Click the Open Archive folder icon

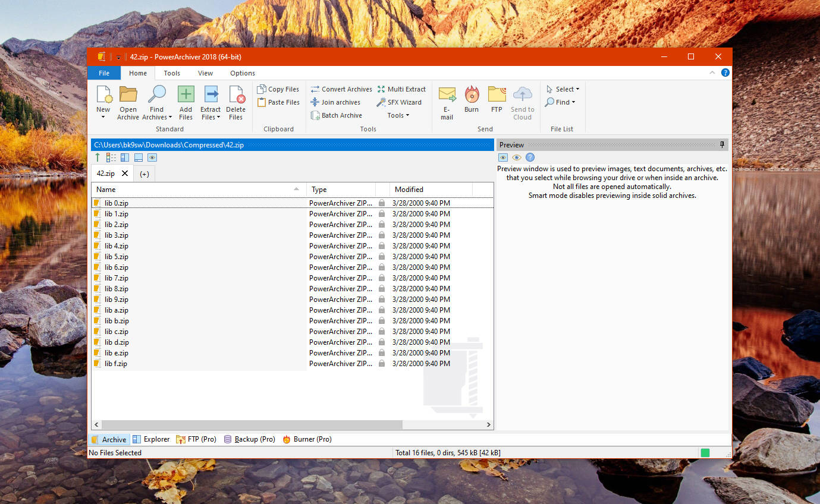(128, 94)
